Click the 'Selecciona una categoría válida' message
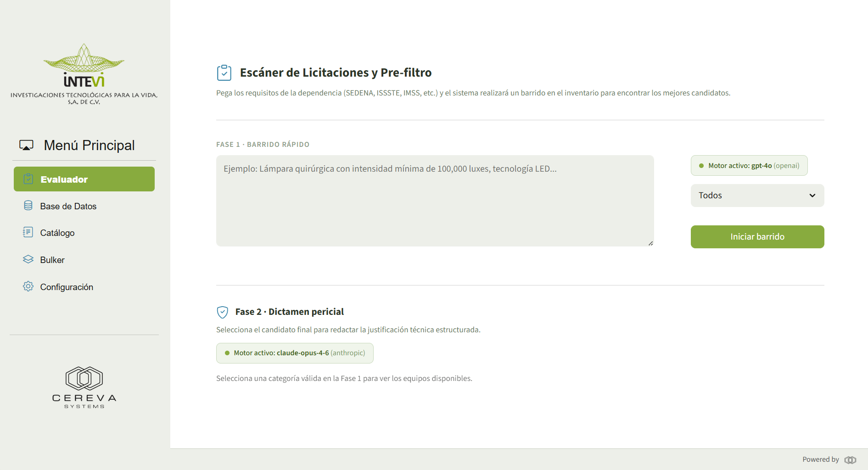Screen dimensions: 868x470 (x=344, y=378)
